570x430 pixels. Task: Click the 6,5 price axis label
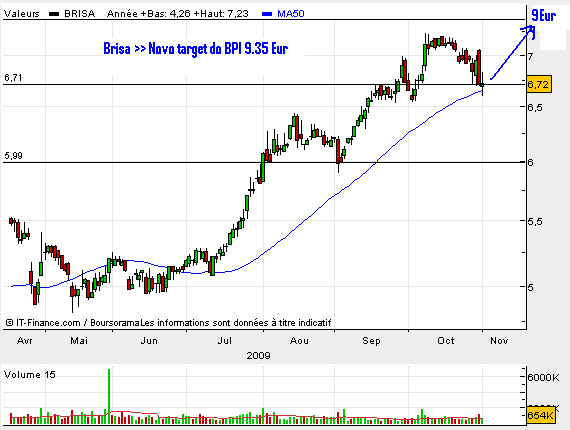(535, 108)
